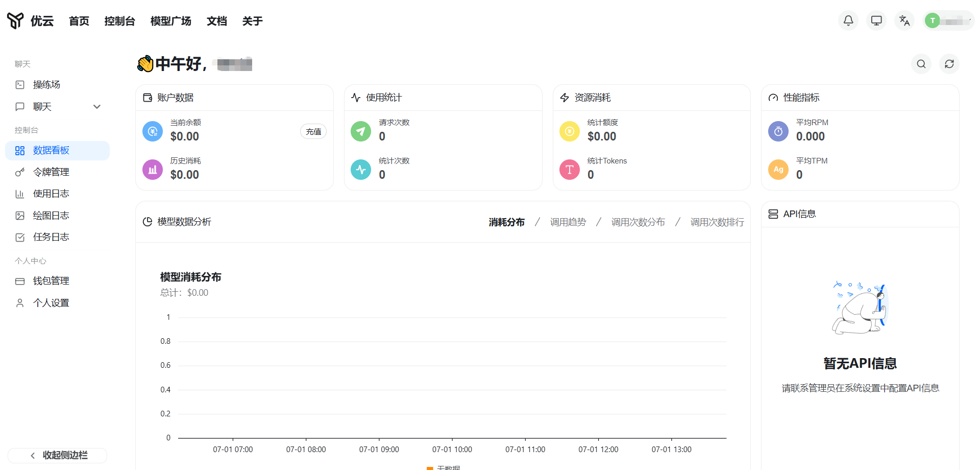Open the notifications bell icon
The height and width of the screenshot is (470, 980).
coord(848,20)
